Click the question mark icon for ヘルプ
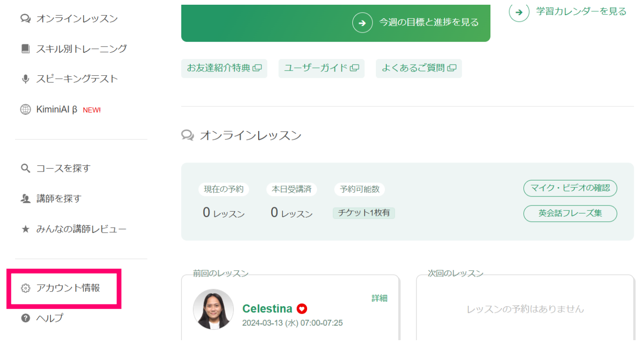 pos(25,318)
